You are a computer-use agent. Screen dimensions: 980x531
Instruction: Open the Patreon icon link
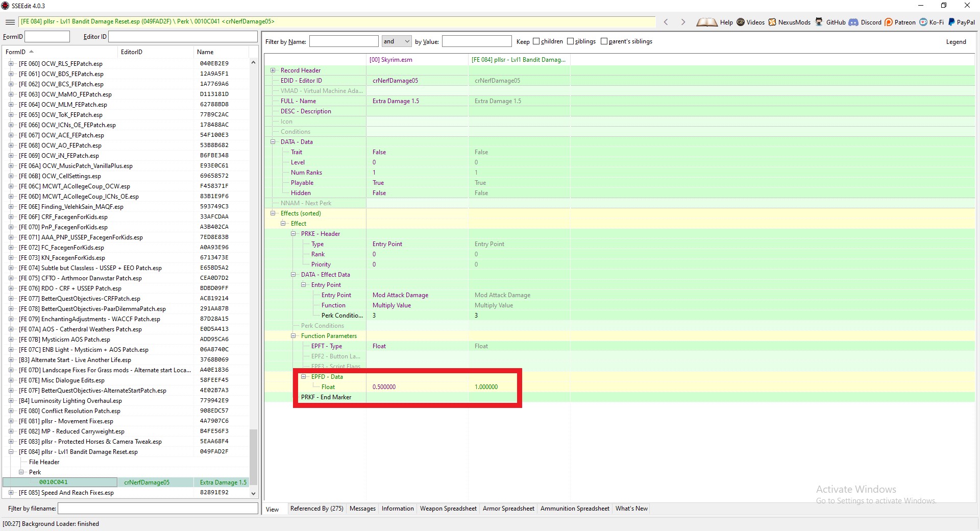(889, 22)
